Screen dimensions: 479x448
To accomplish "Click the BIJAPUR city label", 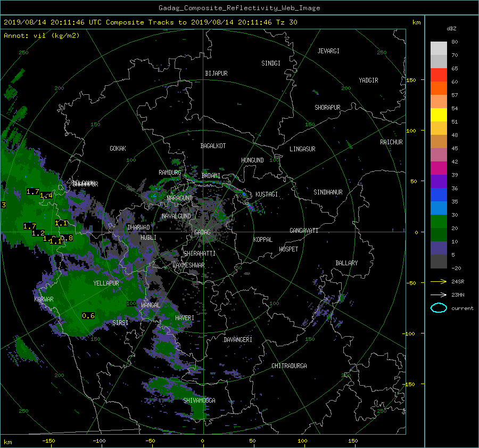I will (216, 74).
